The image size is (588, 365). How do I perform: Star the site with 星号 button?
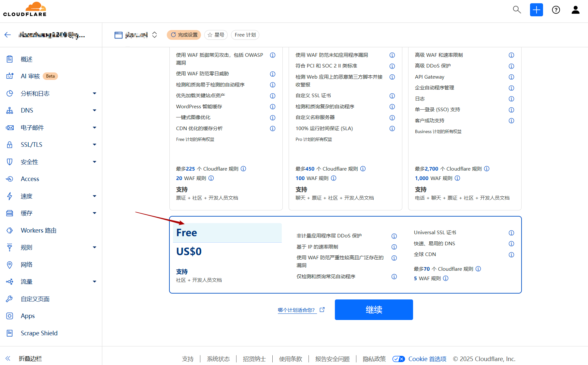[x=216, y=35]
